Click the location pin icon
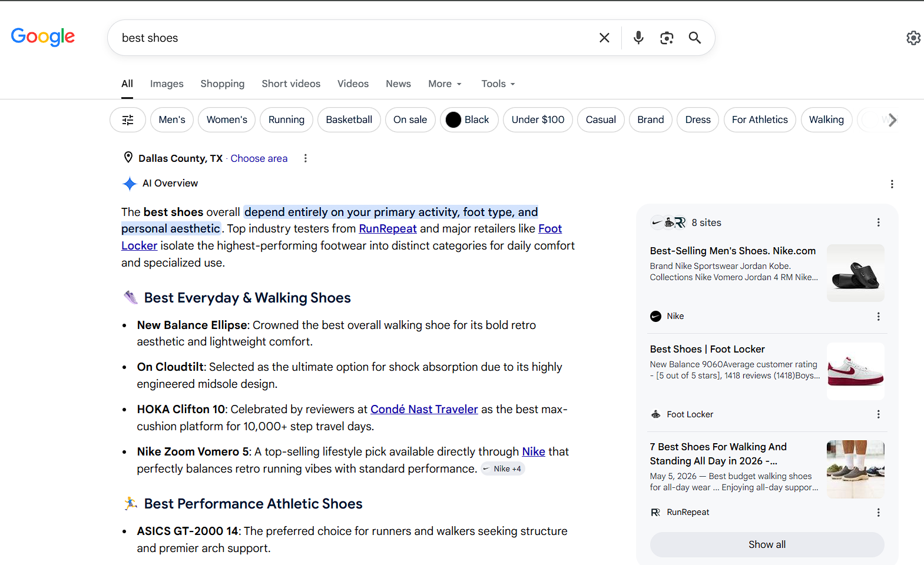924x565 pixels. tap(128, 157)
